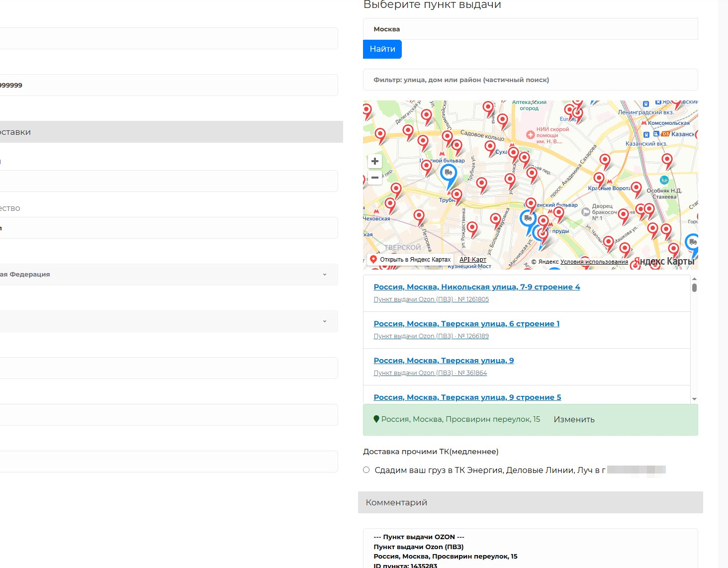The height and width of the screenshot is (568, 728).
Task: Open the country dropdown ending in Федерация
Action: [x=169, y=275]
